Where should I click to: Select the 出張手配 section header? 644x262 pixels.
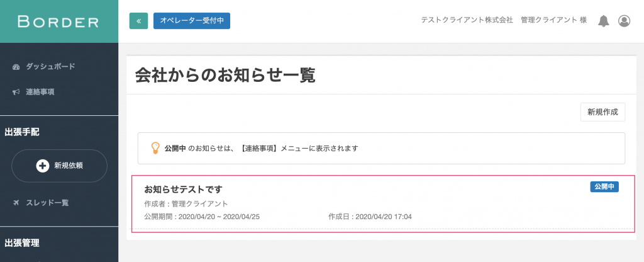(x=23, y=132)
